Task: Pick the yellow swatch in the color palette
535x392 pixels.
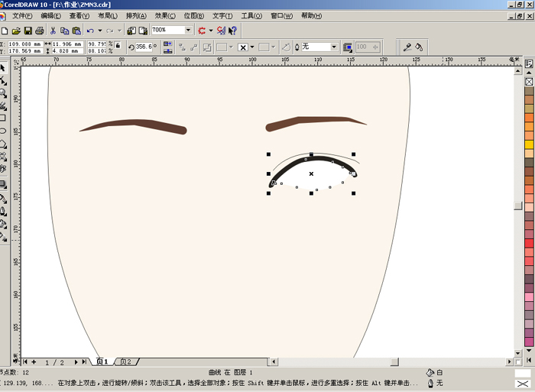Action: tap(529, 144)
